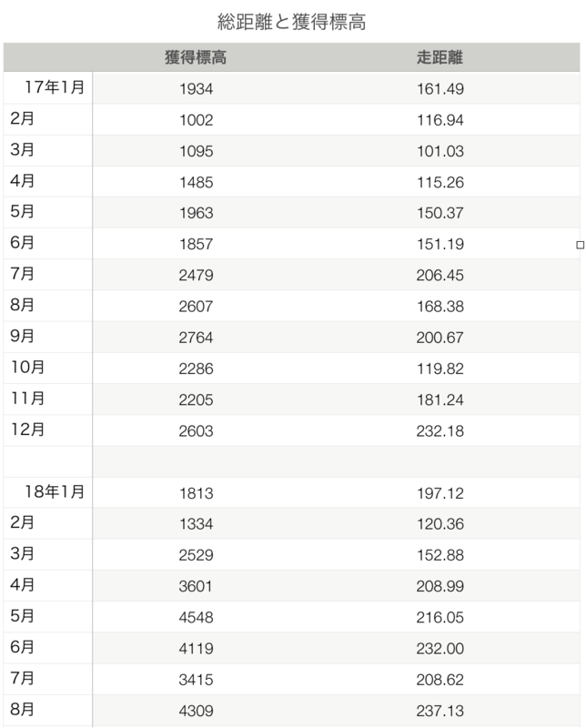Select cell with value 197.12
The height and width of the screenshot is (728, 586).
(x=439, y=493)
